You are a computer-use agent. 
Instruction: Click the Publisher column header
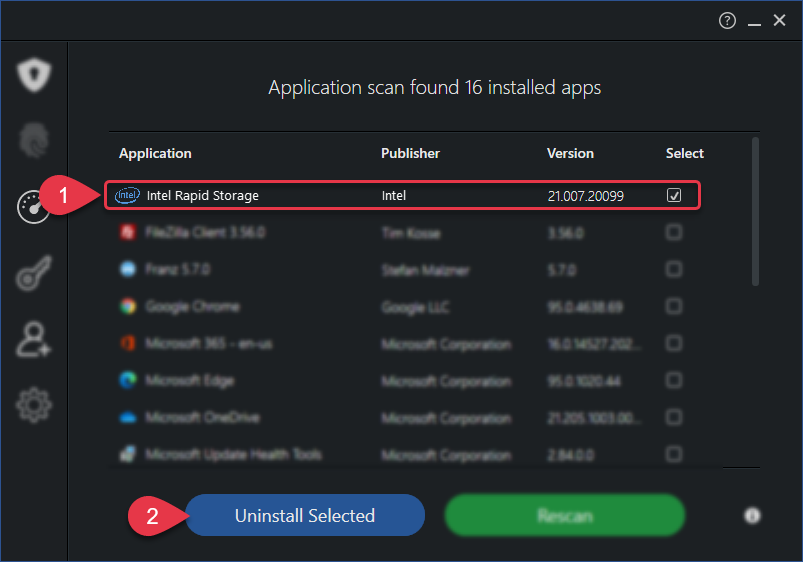click(410, 154)
